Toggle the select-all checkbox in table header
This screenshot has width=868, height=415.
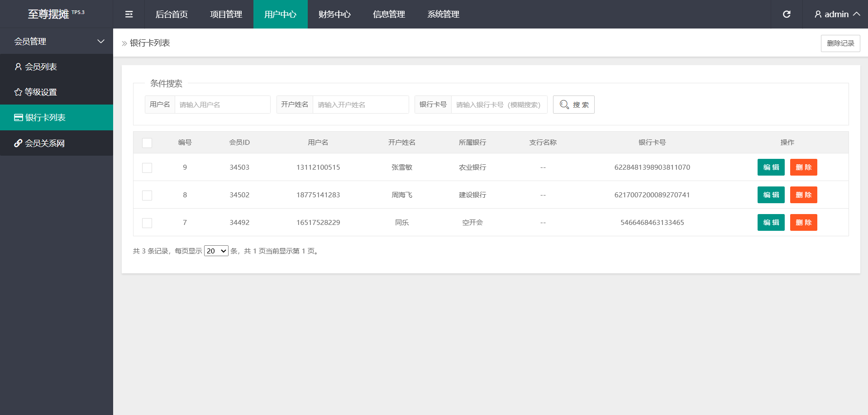click(x=147, y=143)
